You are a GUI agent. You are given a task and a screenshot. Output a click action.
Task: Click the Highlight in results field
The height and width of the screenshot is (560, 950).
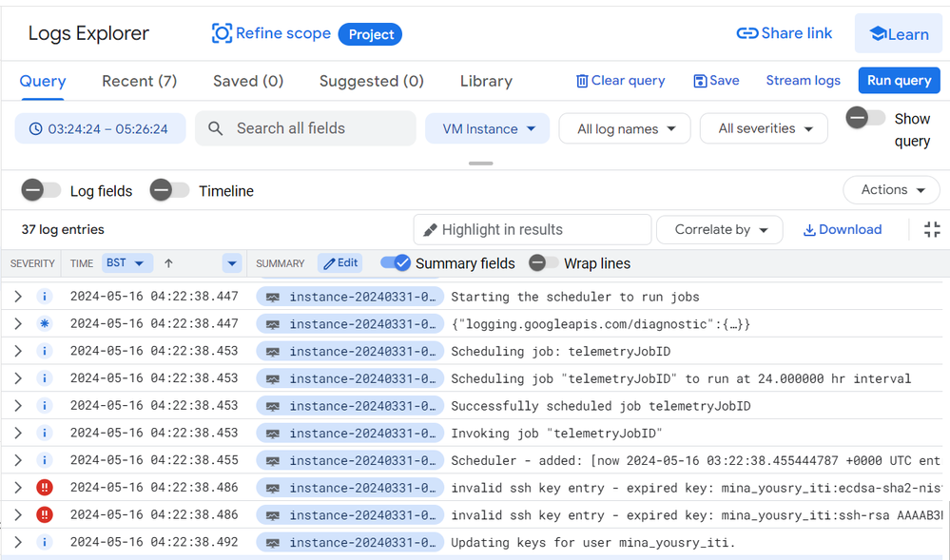tap(533, 230)
